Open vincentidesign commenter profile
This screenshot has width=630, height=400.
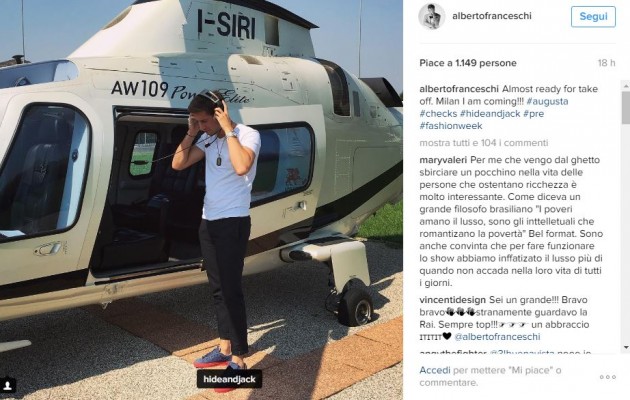tap(452, 300)
